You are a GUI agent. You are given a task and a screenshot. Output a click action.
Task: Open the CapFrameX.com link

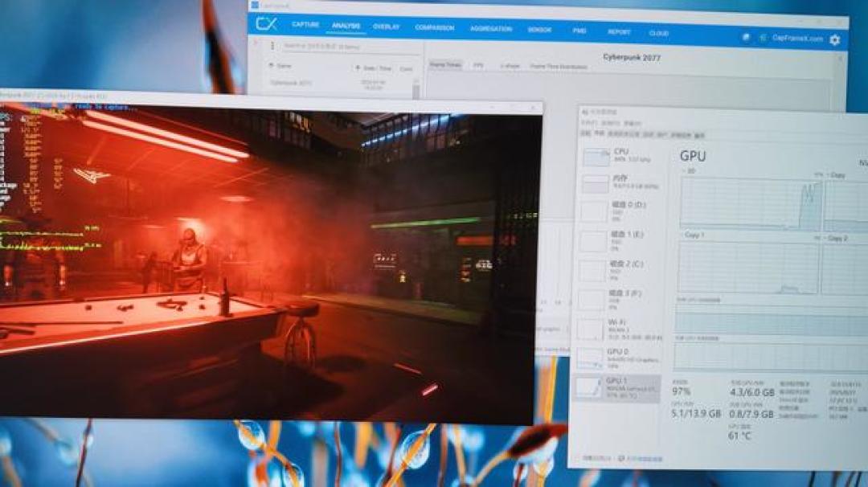[797, 39]
